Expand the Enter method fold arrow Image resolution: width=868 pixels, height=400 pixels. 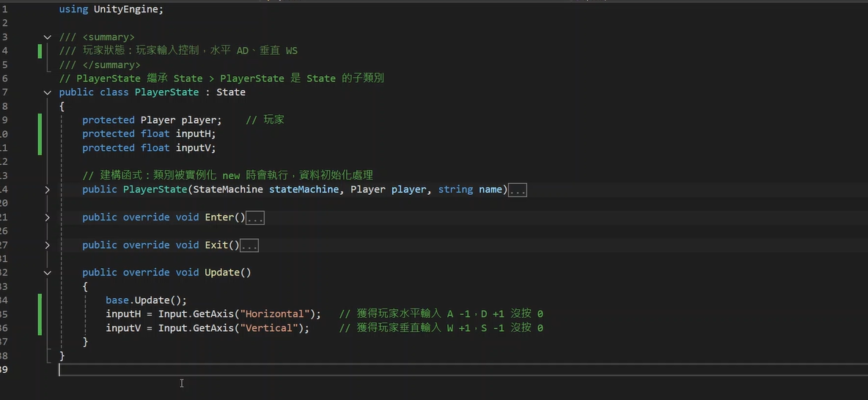[48, 218]
